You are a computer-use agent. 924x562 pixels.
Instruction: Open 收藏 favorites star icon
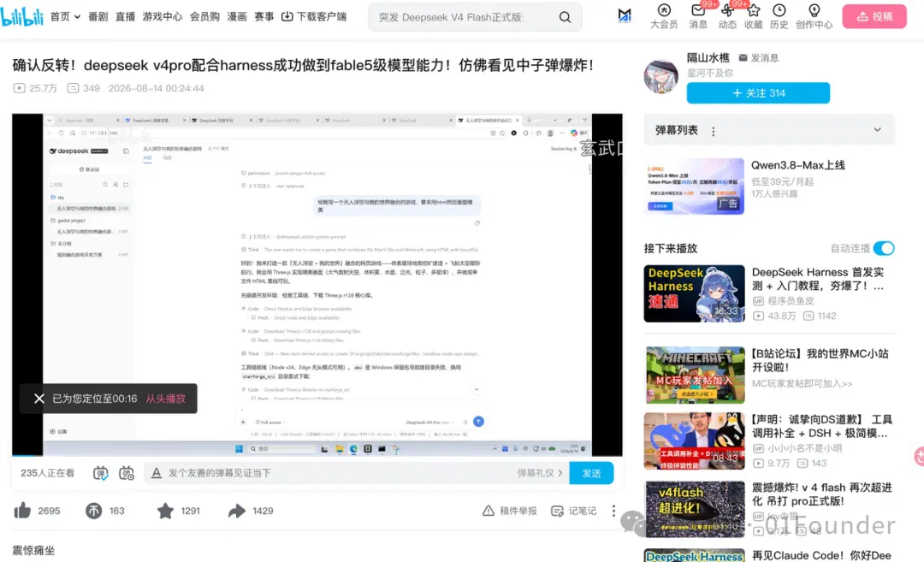pos(753,16)
